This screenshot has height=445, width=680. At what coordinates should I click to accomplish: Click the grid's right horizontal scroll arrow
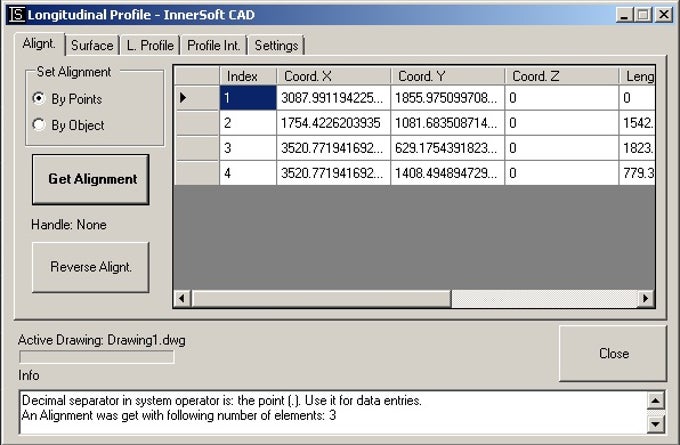tap(646, 298)
